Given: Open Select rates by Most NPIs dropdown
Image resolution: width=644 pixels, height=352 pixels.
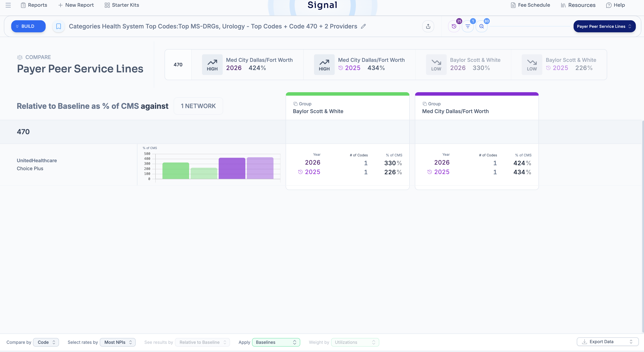Looking at the screenshot, I should pos(118,342).
